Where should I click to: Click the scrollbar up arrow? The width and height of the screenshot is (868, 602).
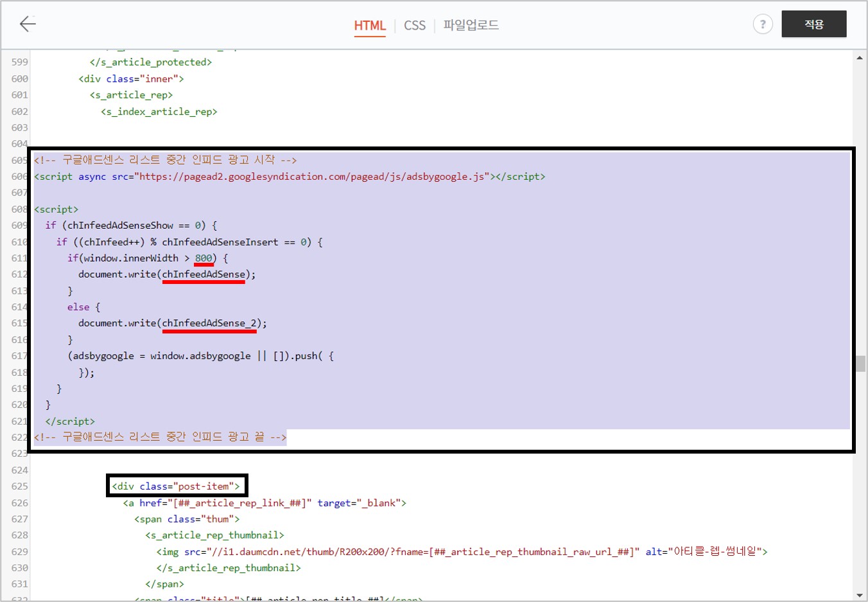click(860, 58)
